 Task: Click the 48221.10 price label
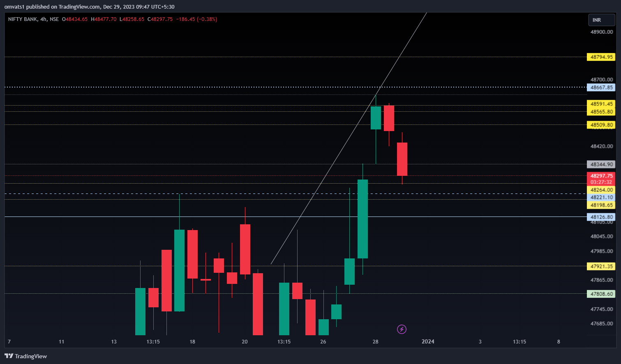pos(601,197)
